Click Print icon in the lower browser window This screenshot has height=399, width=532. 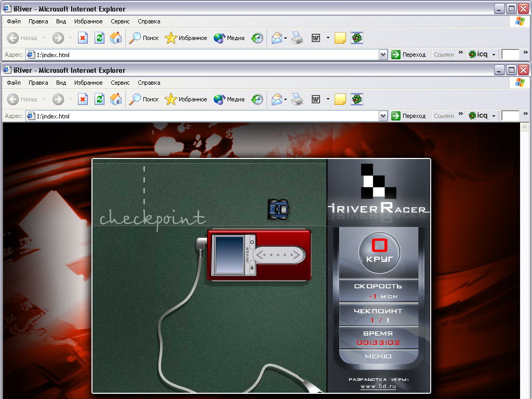click(297, 99)
